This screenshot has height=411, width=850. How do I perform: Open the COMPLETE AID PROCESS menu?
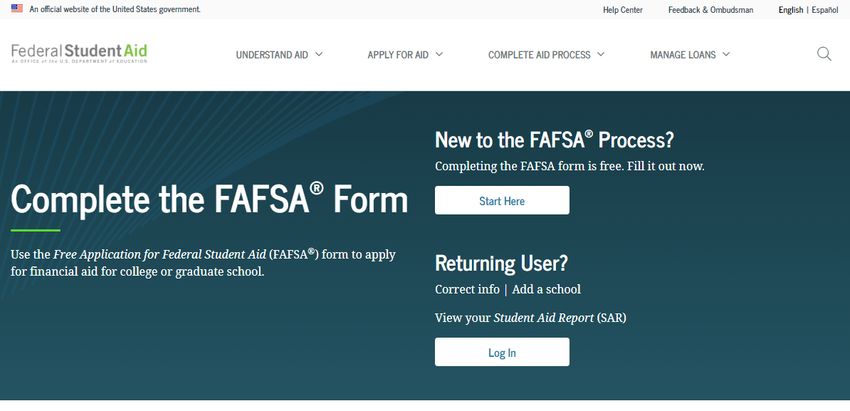(x=539, y=55)
